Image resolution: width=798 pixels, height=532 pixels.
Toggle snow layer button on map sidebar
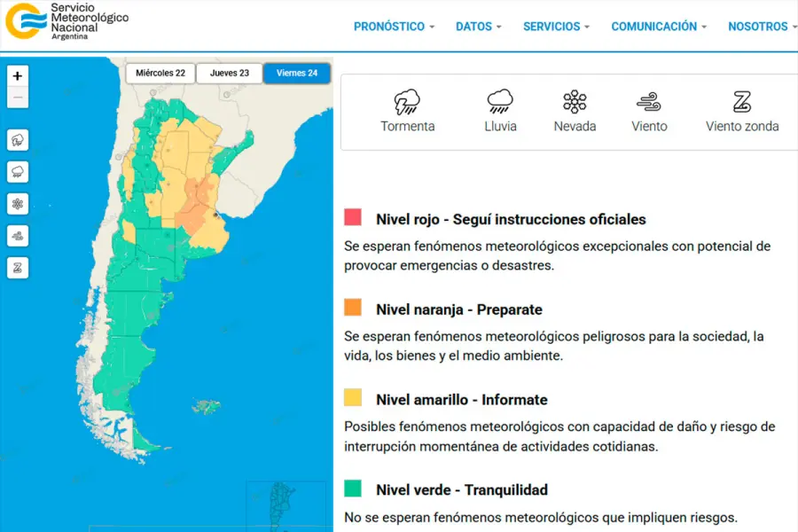[18, 204]
